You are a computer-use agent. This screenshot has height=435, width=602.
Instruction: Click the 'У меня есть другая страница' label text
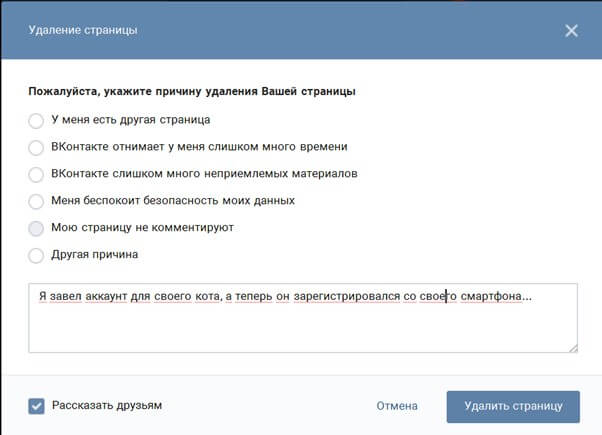tap(130, 120)
